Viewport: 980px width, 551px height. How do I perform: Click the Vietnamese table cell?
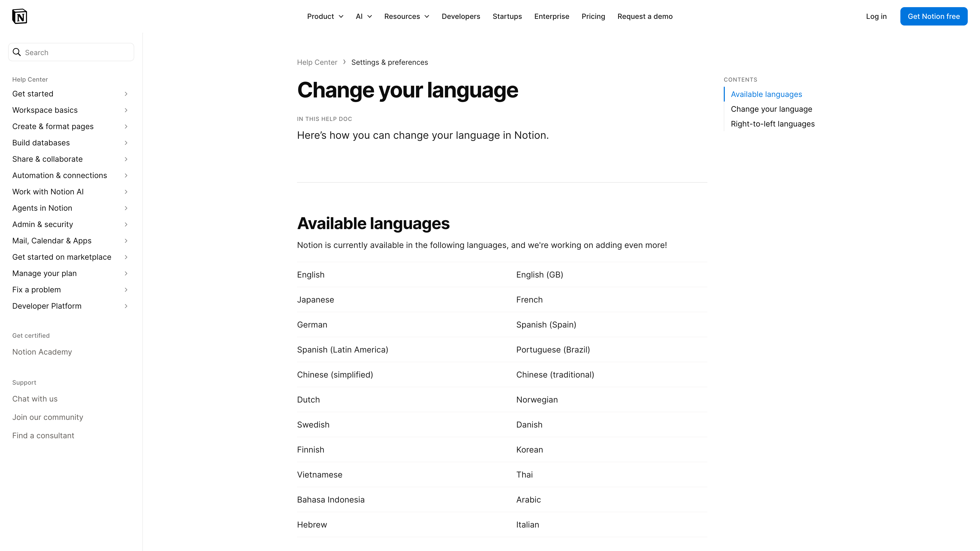pos(320,475)
